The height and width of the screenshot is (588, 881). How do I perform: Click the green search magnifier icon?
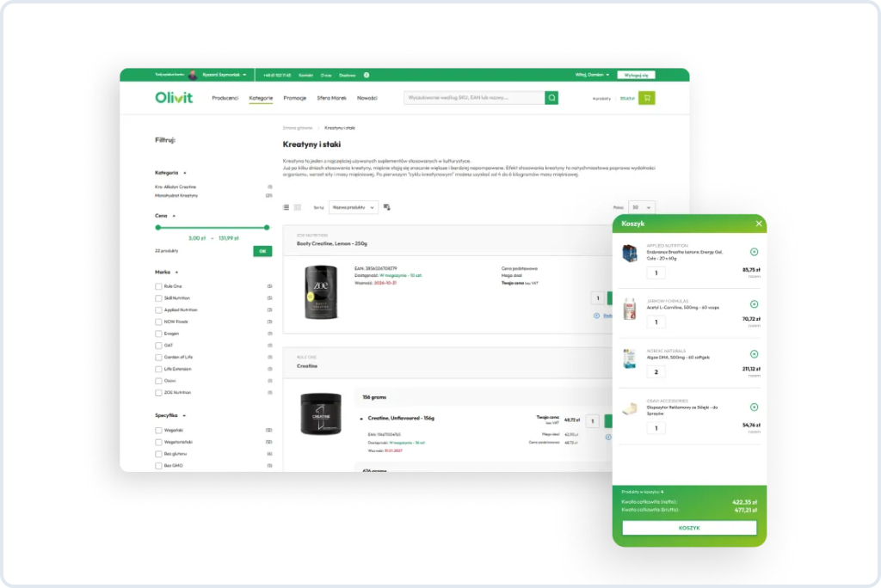(x=551, y=98)
